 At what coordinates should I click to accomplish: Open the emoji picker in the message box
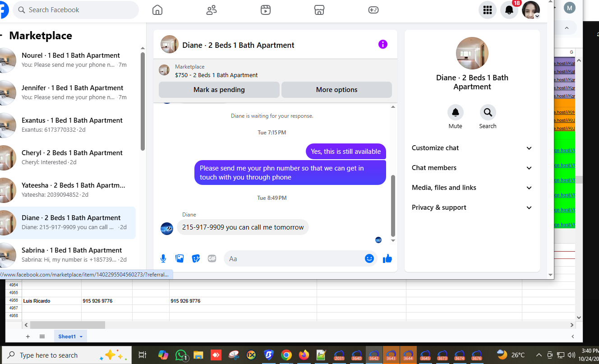[x=369, y=258]
